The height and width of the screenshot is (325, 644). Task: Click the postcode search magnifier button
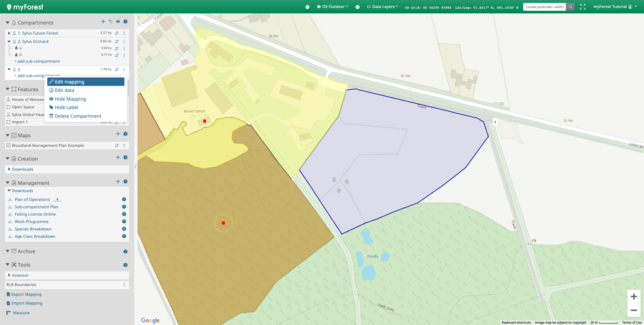(570, 7)
